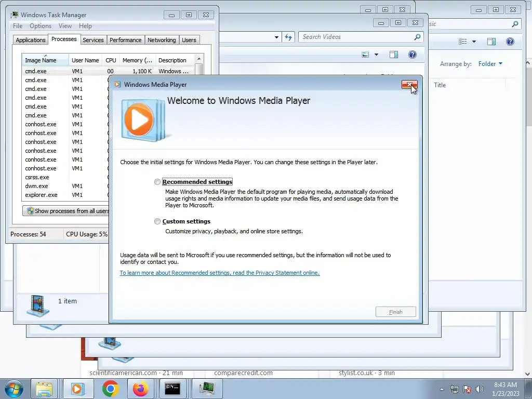Screen dimensions: 532x399
Task: Open Options menu in Task Manager
Action: 41,26
